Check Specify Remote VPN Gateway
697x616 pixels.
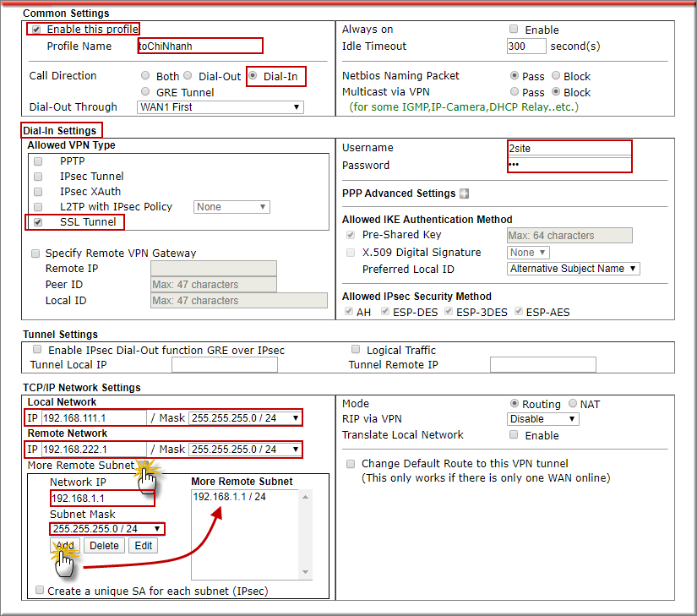[35, 253]
